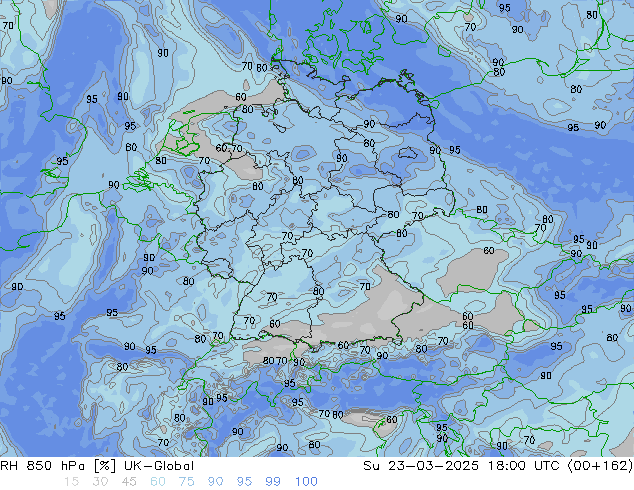634x490 pixels.
Task: Select the 60 value in the bottom legend
Action: 158,482
